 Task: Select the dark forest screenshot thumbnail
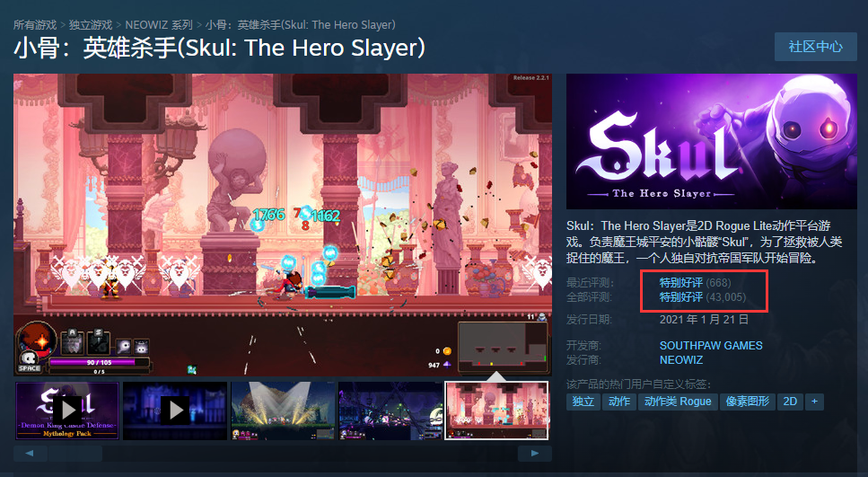tap(390, 411)
